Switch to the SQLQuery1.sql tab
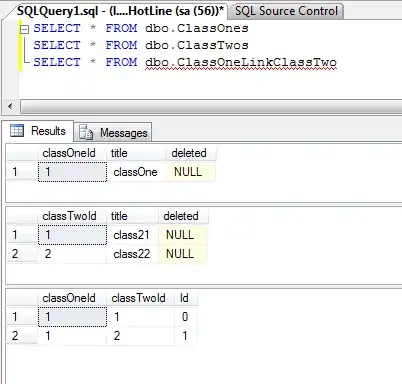402x384 pixels. [121, 11]
